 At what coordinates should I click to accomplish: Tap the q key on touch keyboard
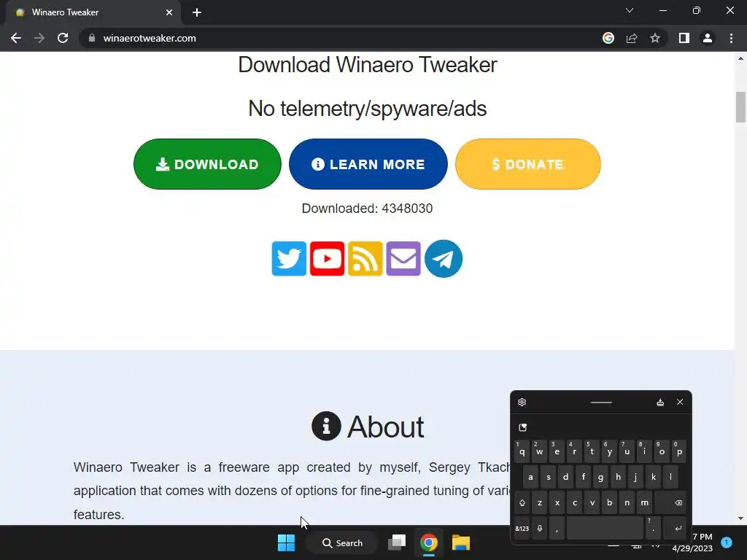(522, 452)
